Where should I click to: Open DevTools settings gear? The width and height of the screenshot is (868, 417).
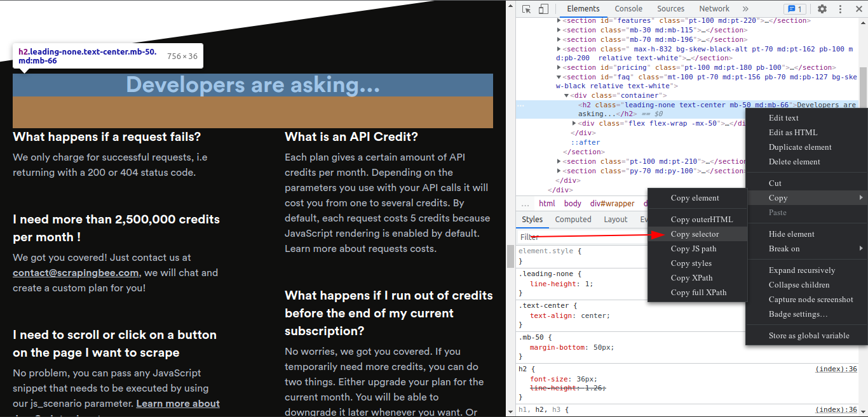point(822,9)
